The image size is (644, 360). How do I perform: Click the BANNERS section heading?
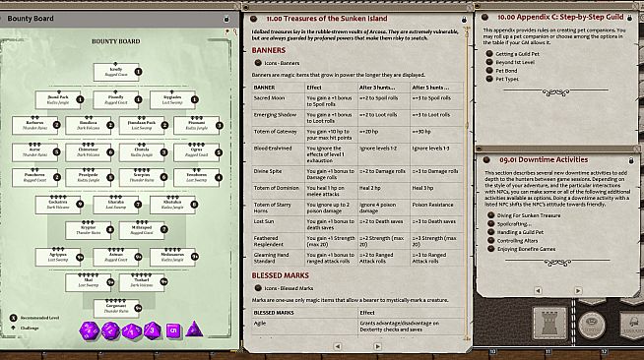[x=268, y=50]
